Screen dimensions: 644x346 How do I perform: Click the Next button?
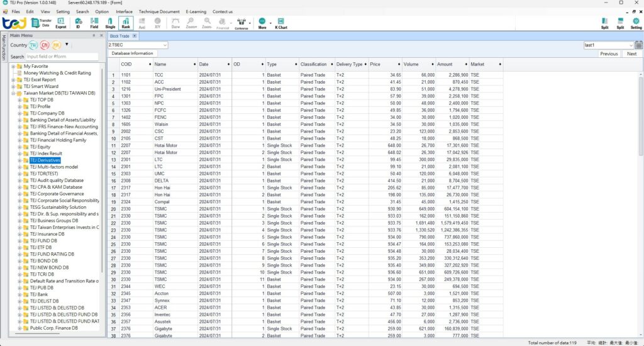[631, 53]
